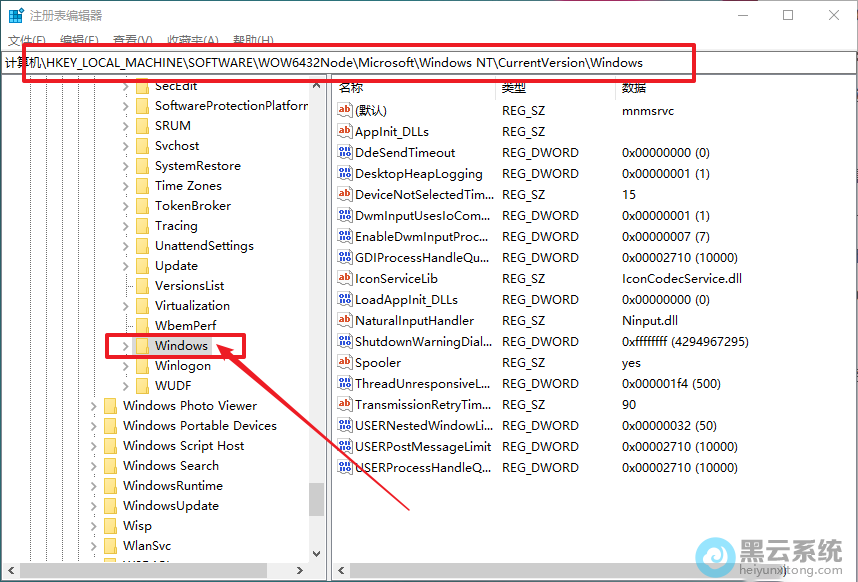Click the registry path address bar
The height and width of the screenshot is (582, 858).
pyautogui.click(x=360, y=63)
